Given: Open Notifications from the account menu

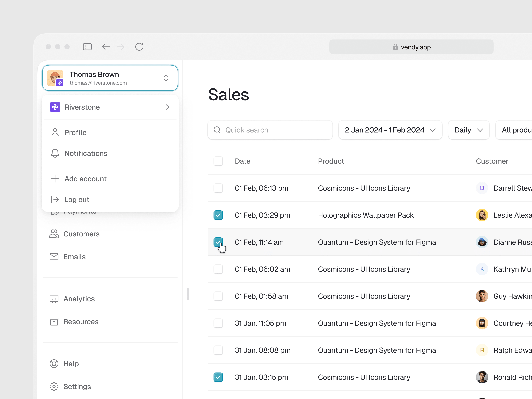Looking at the screenshot, I should [x=110, y=153].
